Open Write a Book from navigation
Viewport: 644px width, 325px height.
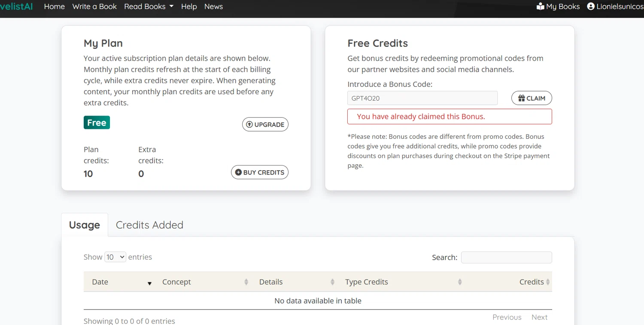[94, 6]
